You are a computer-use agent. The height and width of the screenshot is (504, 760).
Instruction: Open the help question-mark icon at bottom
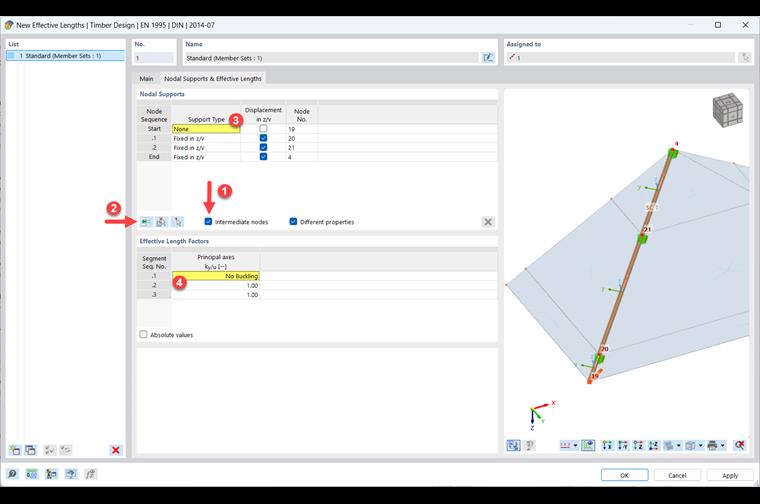[x=71, y=473]
